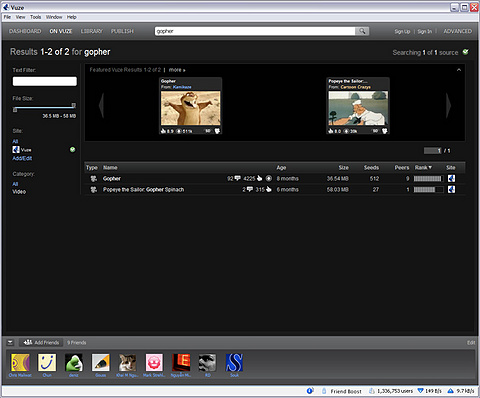The image size is (480, 398).
Task: Open the Add Friends icon button
Action: (x=28, y=342)
